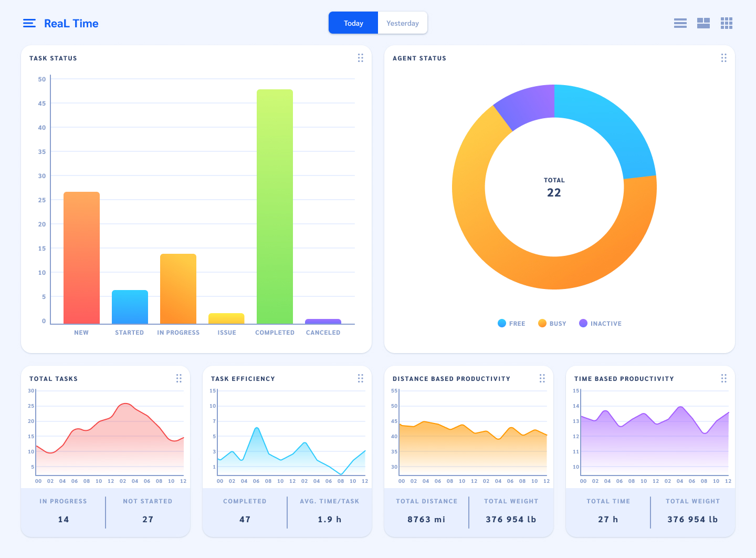Viewport: 756px width, 558px height.
Task: Open the hamburger menu beside Real Time
Action: click(x=29, y=23)
